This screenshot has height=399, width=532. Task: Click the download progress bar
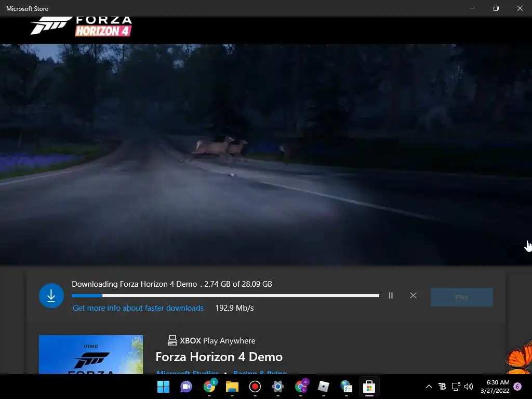[225, 296]
